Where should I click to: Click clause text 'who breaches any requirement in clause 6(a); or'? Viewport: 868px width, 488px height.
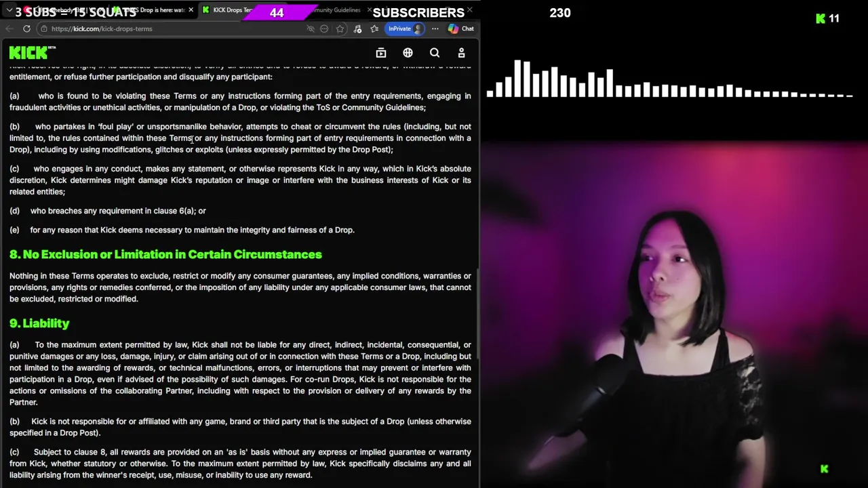pyautogui.click(x=118, y=211)
